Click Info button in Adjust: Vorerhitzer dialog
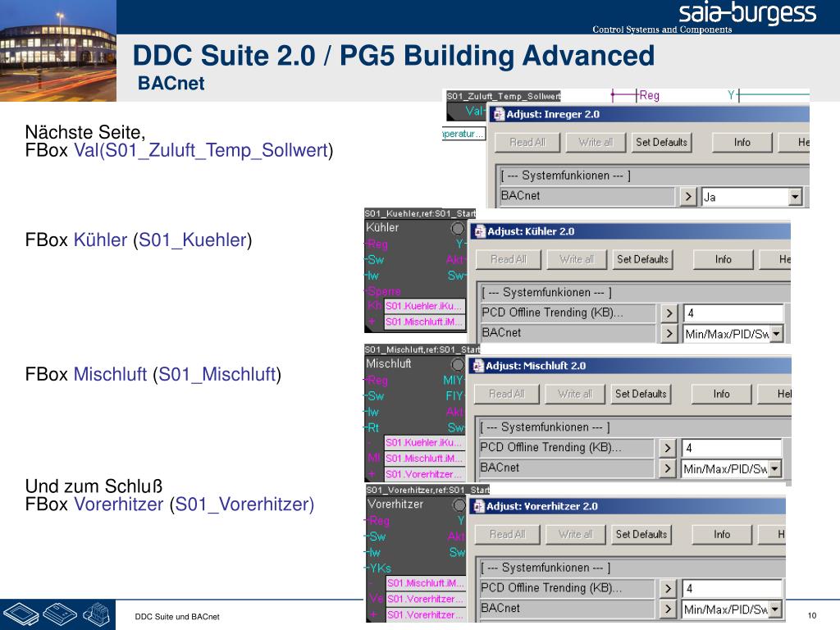 (722, 535)
